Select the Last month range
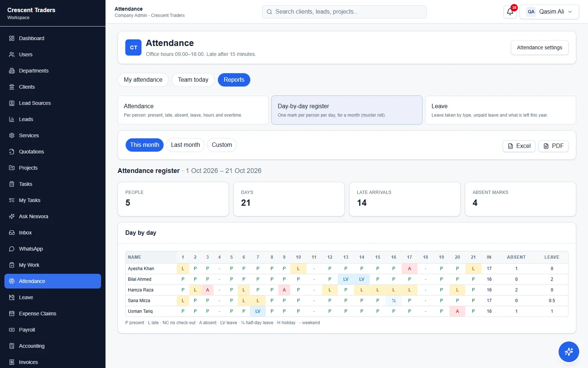 (185, 145)
